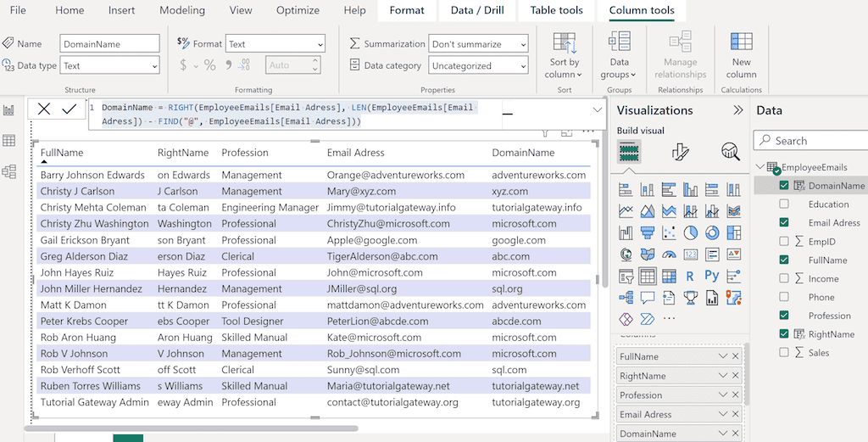This screenshot has width=868, height=442.
Task: Uncheck the Profession field checkbox
Action: tap(784, 315)
